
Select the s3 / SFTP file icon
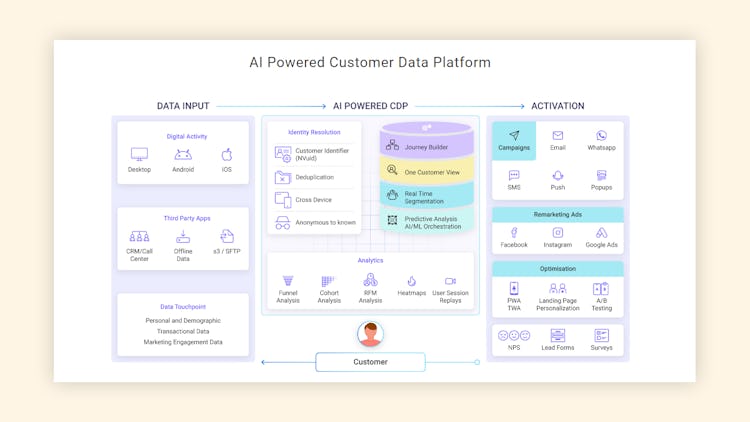tap(227, 236)
